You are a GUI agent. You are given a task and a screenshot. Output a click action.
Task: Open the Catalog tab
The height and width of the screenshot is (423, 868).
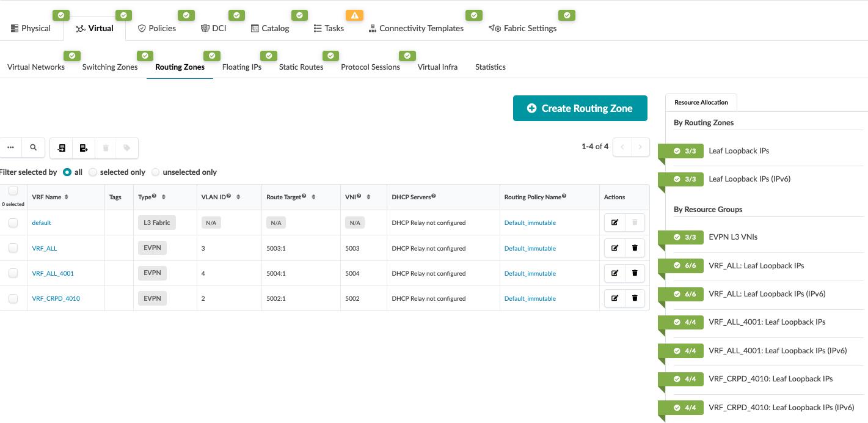(x=270, y=28)
